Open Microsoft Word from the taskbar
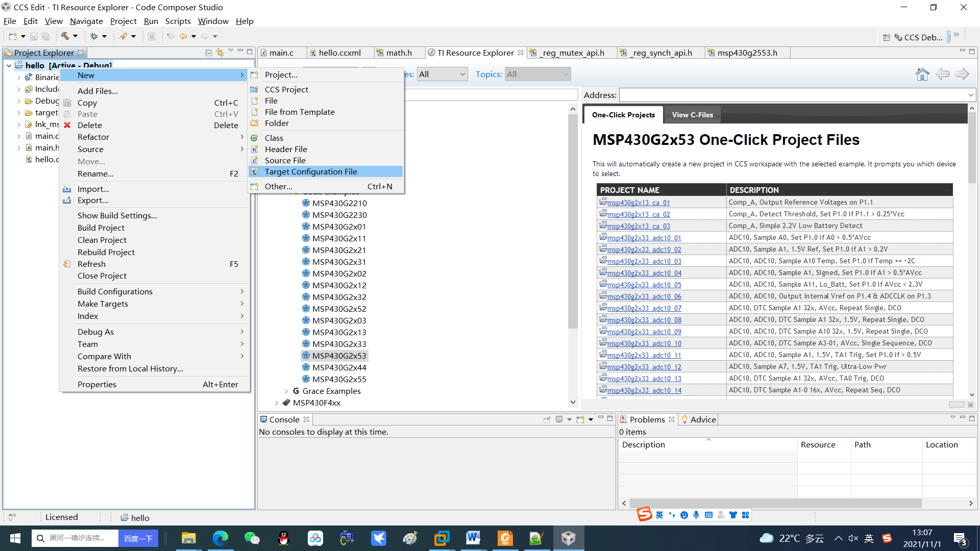The width and height of the screenshot is (980, 551). [x=473, y=538]
